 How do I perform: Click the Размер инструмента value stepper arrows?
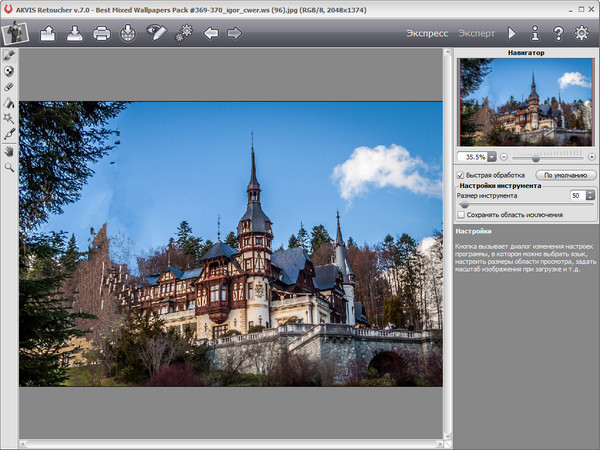[x=590, y=196]
